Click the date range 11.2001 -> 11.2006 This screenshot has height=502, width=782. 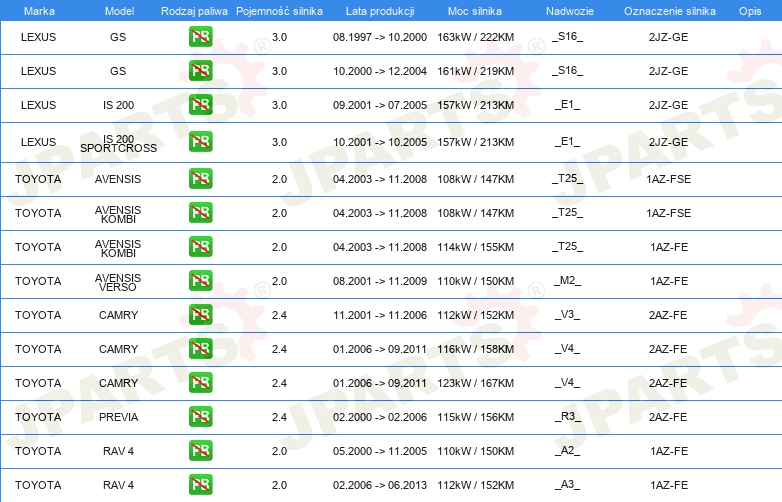point(380,315)
